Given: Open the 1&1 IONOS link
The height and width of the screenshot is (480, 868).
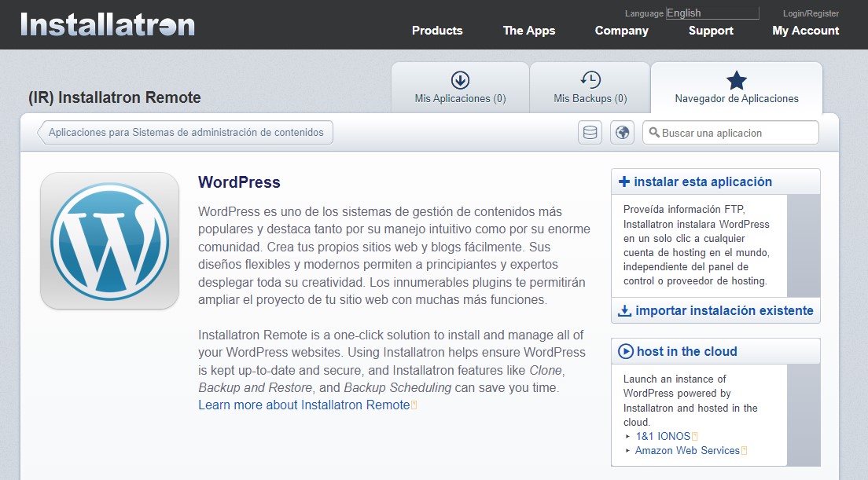Looking at the screenshot, I should pyautogui.click(x=662, y=436).
